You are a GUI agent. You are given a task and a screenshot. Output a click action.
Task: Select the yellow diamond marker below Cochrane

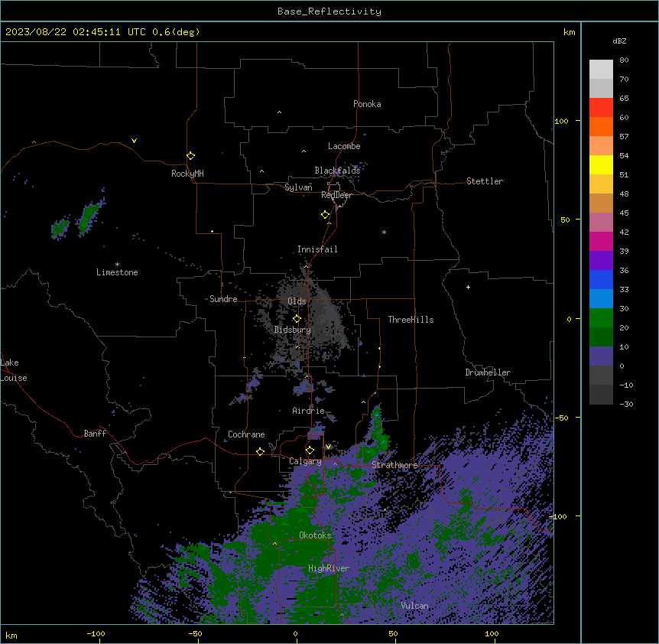[260, 451]
